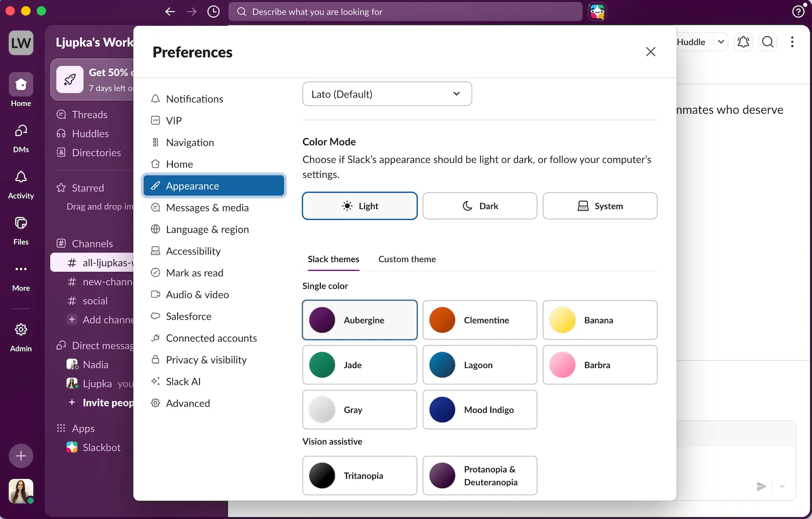Click the send message arrow icon
This screenshot has width=812, height=519.
(761, 486)
